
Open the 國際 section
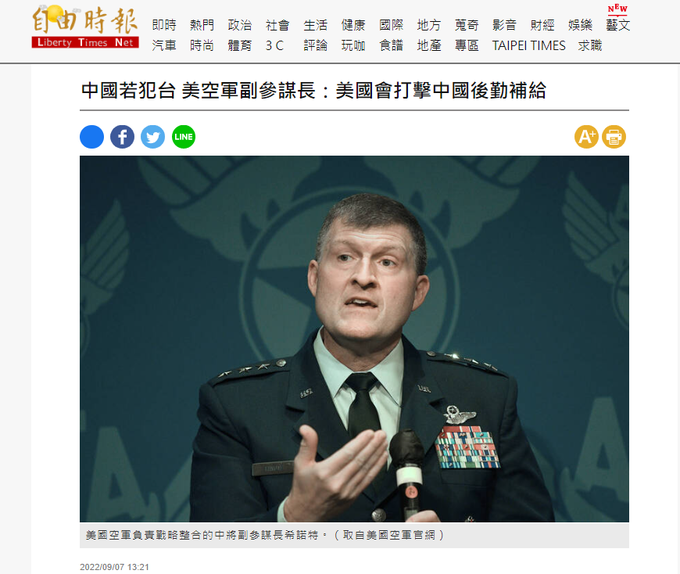pos(391,25)
